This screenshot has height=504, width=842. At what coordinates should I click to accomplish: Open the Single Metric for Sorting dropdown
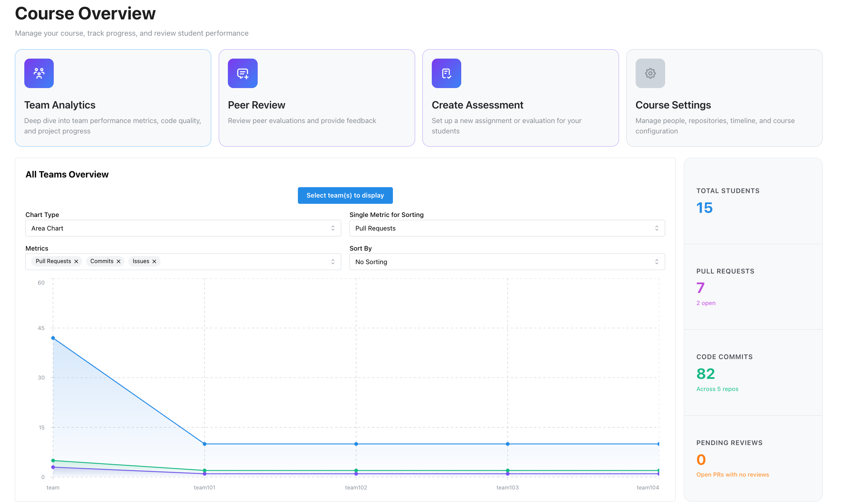pyautogui.click(x=507, y=228)
